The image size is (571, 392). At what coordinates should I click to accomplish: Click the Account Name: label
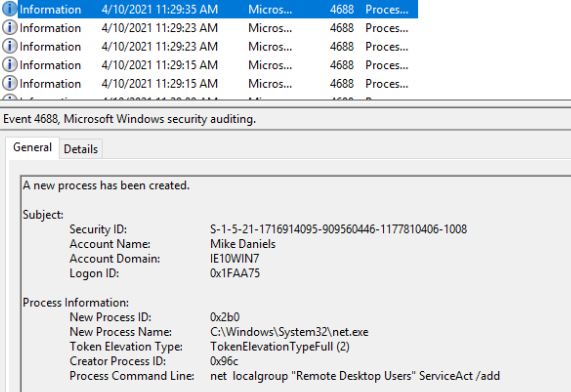pos(110,244)
